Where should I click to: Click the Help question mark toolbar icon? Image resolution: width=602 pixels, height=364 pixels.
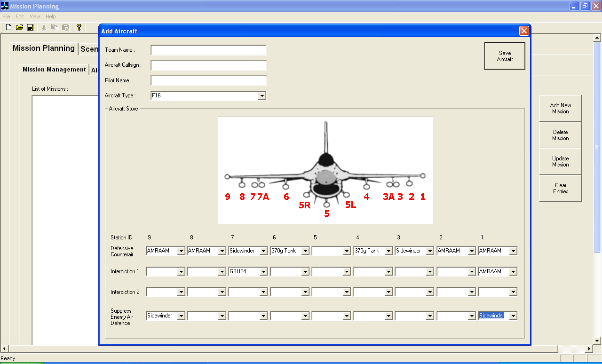click(x=79, y=27)
